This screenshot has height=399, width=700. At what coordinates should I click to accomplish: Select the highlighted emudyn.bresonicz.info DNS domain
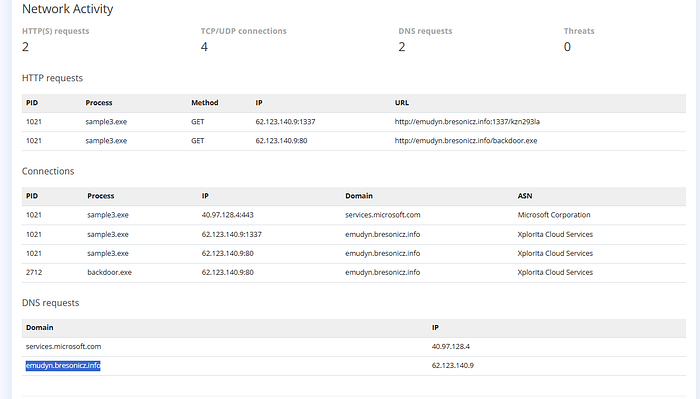coord(63,366)
